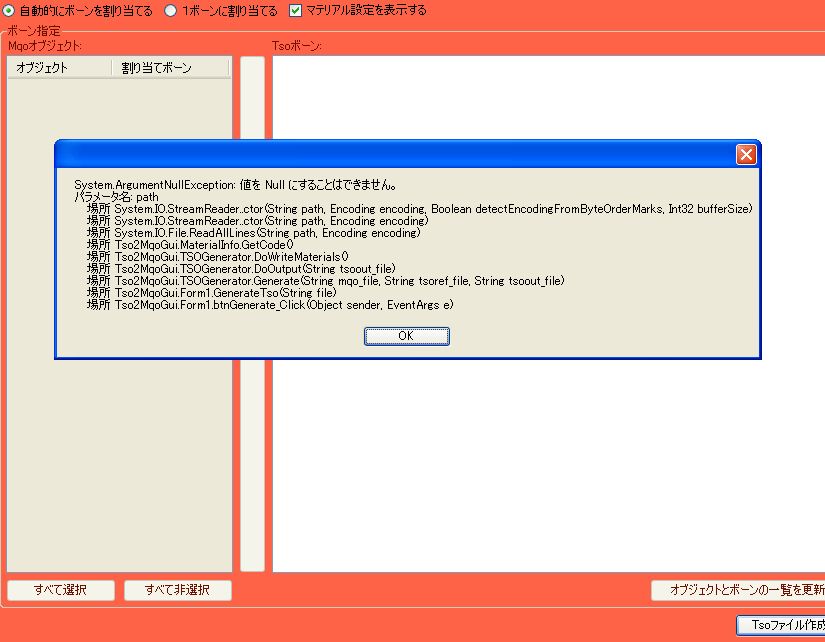Select 自動的にボーンを割り当てる radio option
Image resolution: width=825 pixels, height=642 pixels.
pyautogui.click(x=10, y=10)
